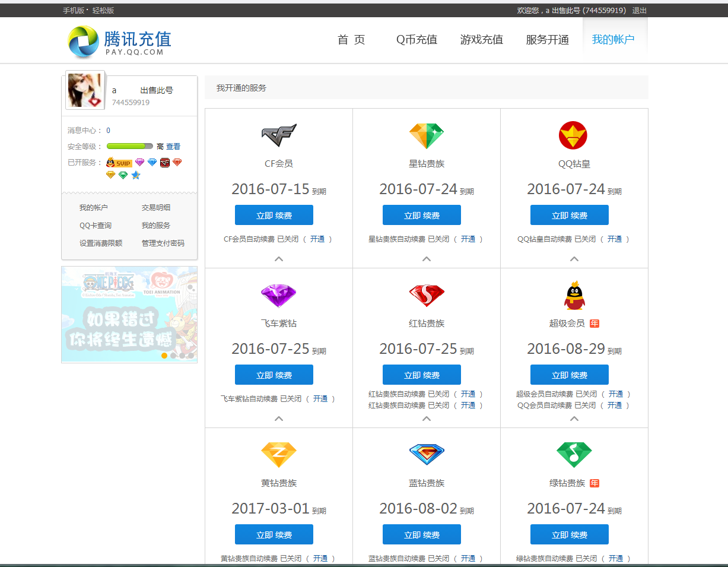Collapse the QQ钻皇 card chevron
Viewport: 728px width, 567px height.
pyautogui.click(x=574, y=259)
